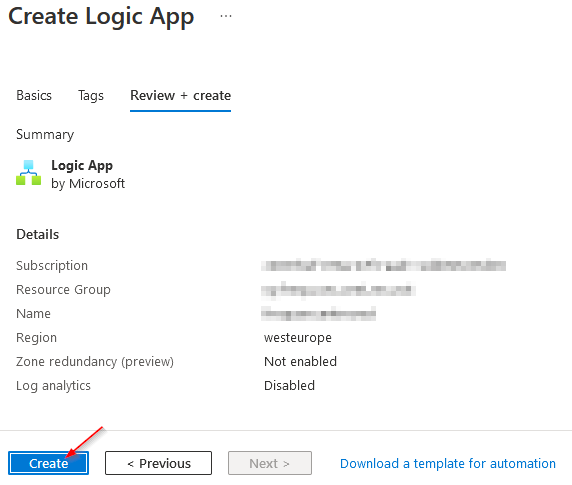572x485 pixels.
Task: Go back with the Previous button
Action: coord(158,463)
